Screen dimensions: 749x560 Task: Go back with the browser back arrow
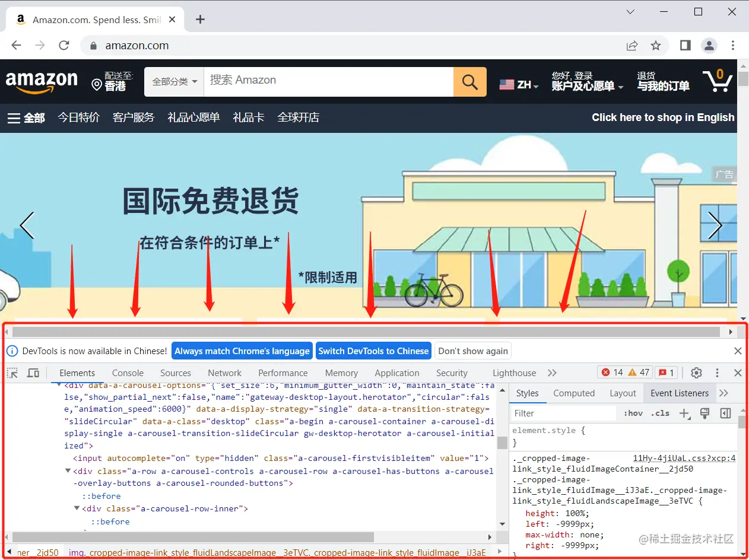(17, 46)
